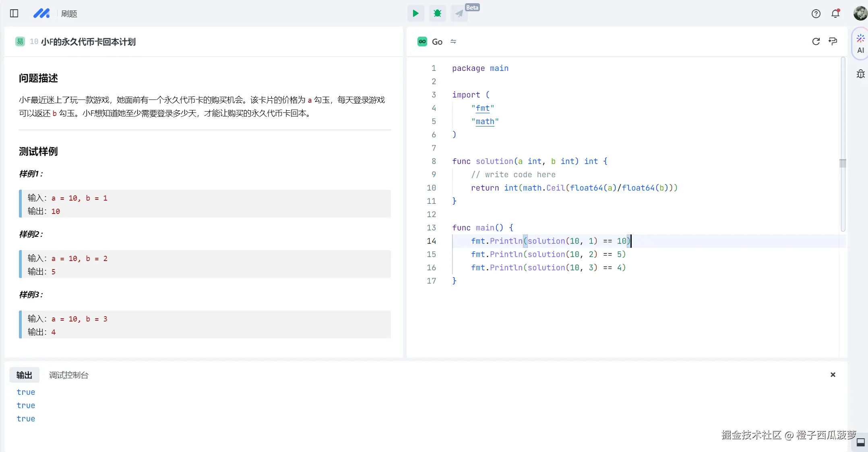868x452 pixels.
Task: Place cursor on line 1 package main
Action: (480, 68)
